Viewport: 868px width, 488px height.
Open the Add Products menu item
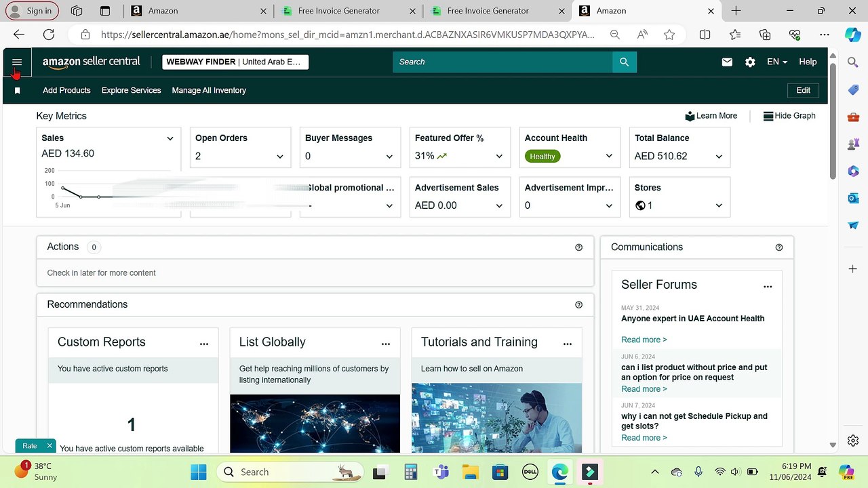(66, 90)
